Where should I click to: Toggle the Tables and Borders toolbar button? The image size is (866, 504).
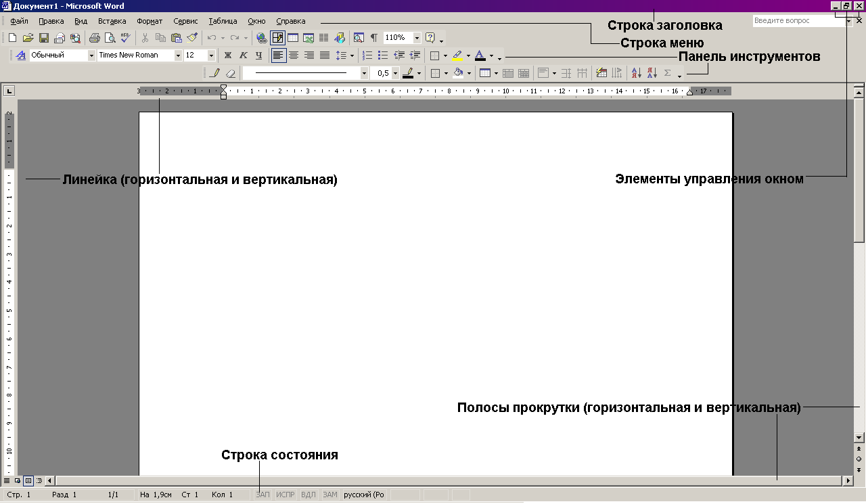pos(277,38)
